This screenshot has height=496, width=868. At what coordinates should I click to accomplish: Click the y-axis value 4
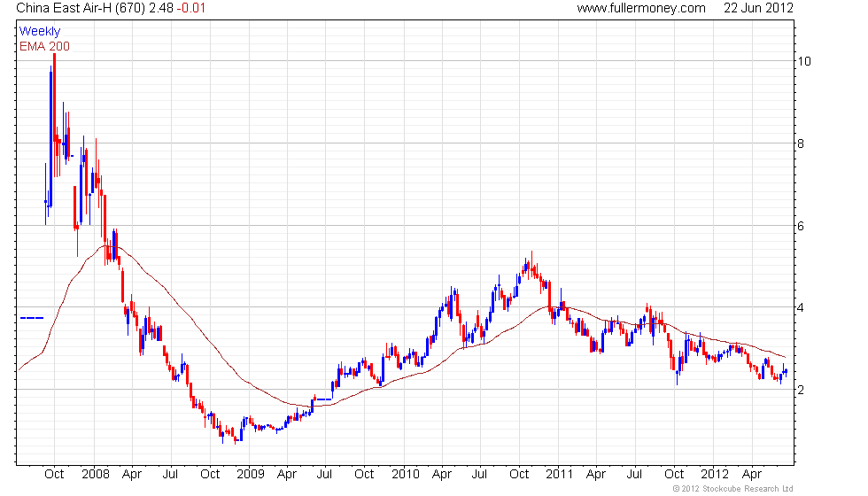point(801,308)
